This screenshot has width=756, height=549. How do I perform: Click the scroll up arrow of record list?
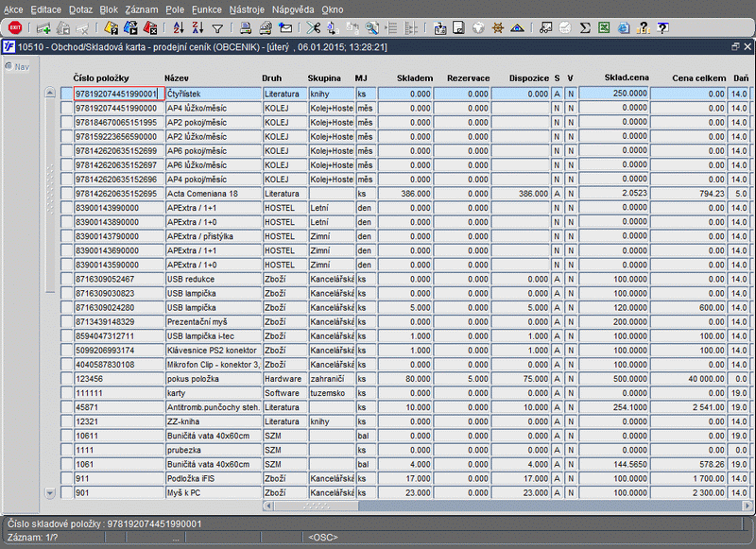50,93
